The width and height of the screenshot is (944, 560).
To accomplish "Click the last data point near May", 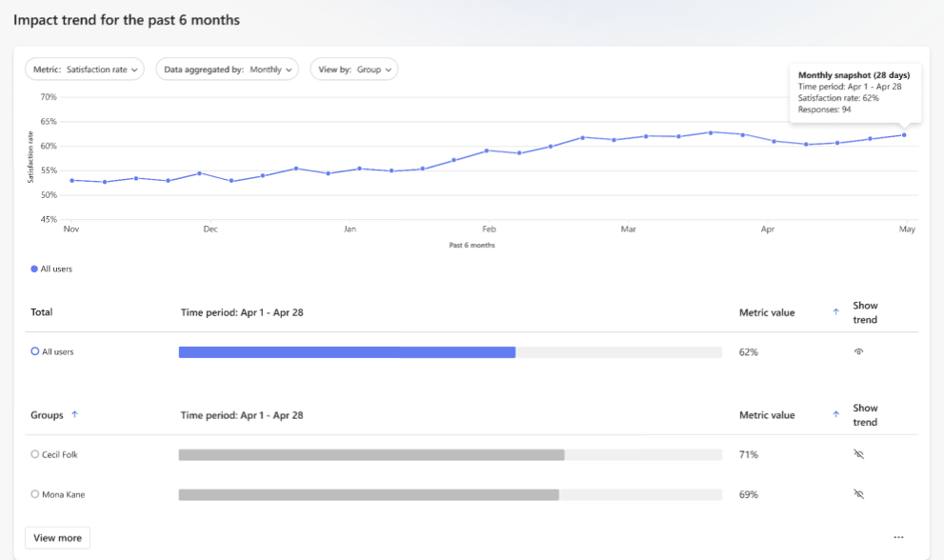I will click(904, 135).
